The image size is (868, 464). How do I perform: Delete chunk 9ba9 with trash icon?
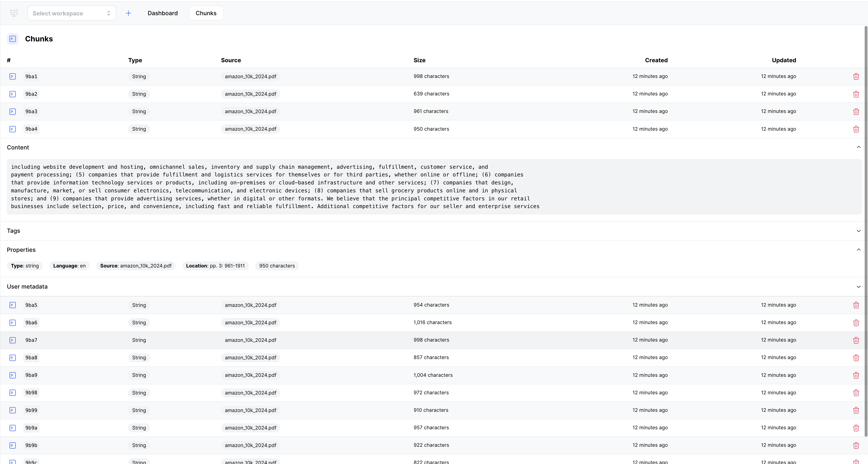[x=856, y=375]
